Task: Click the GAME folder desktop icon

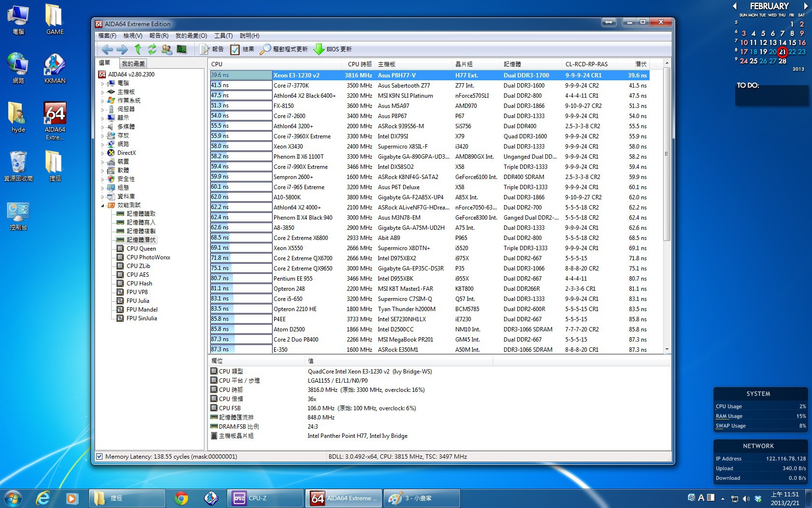Action: [55, 19]
